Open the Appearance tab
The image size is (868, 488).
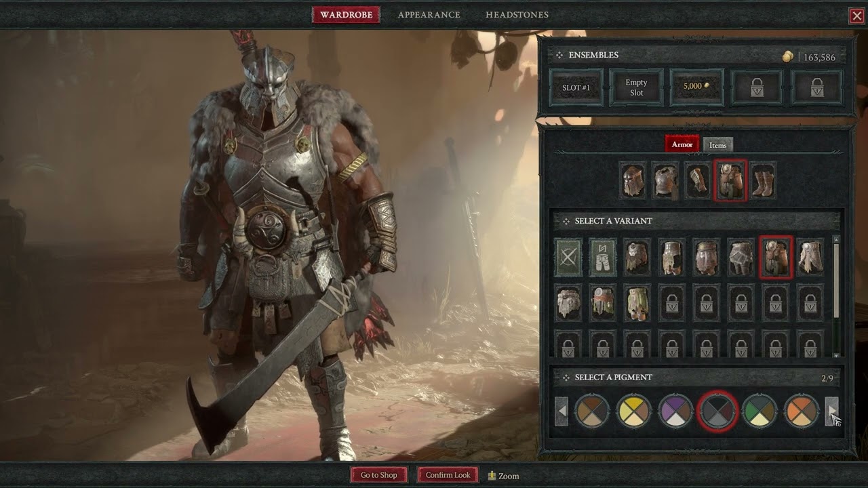(429, 15)
